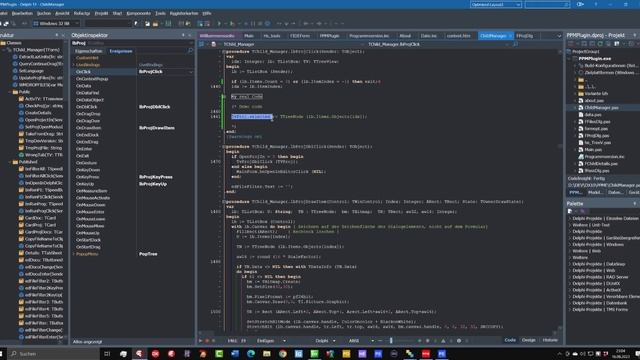
Task: Switch to the PPMPlugin editor tab
Action: pos(329,36)
